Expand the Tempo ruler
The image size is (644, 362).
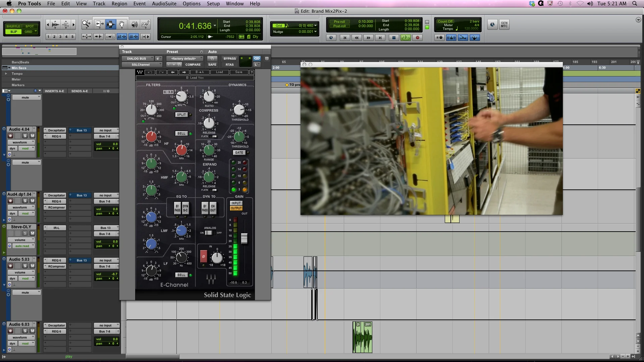pos(6,74)
